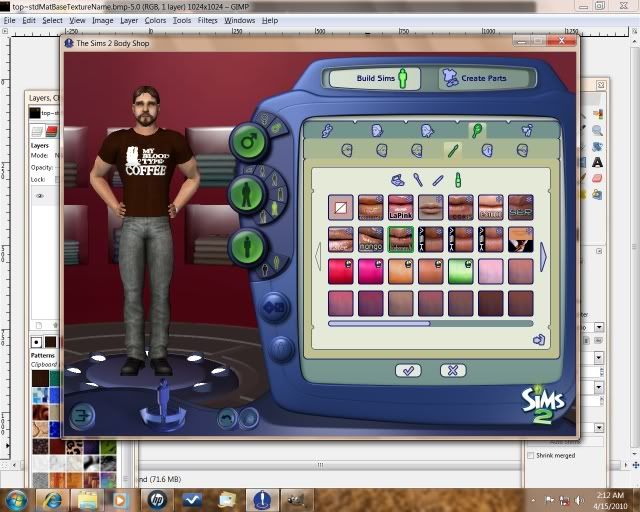Open the Windows Start menu
This screenshot has height=512, width=640.
pos(16,500)
